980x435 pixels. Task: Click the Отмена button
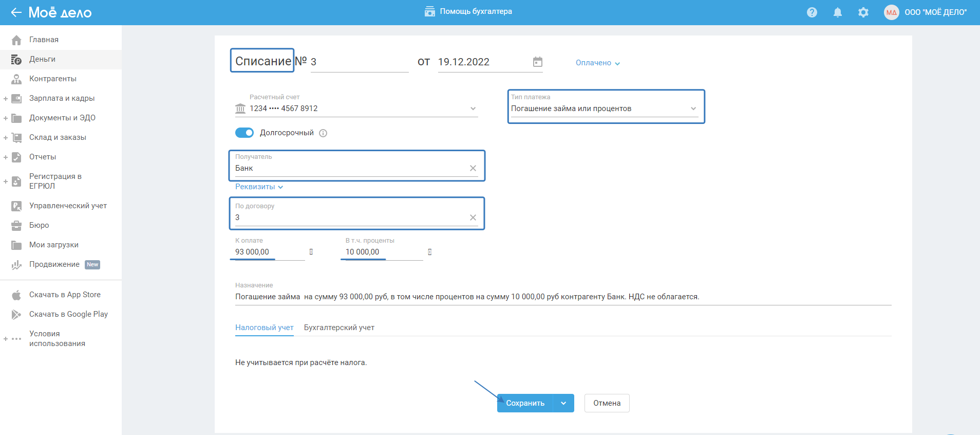607,403
